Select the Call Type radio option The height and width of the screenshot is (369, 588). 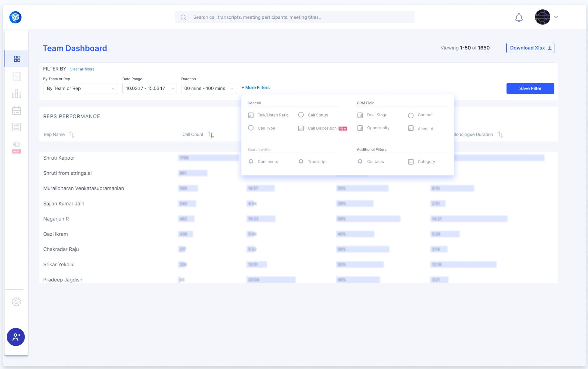[251, 128]
